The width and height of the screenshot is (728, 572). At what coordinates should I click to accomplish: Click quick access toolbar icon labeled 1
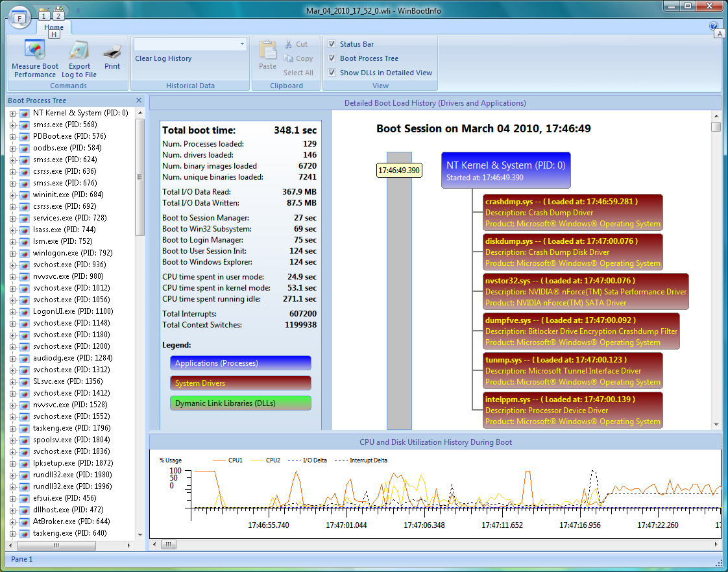43,12
